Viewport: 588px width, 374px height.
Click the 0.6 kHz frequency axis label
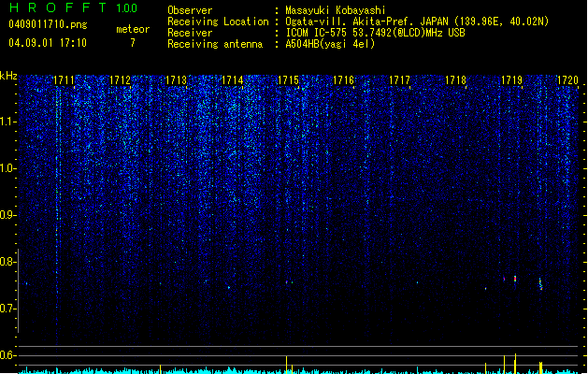point(7,355)
